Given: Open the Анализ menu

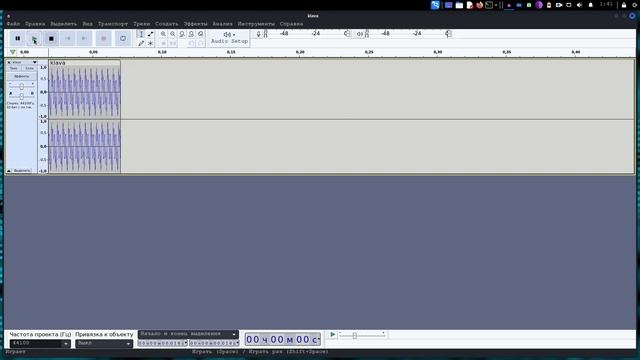Looking at the screenshot, I should click(x=222, y=24).
